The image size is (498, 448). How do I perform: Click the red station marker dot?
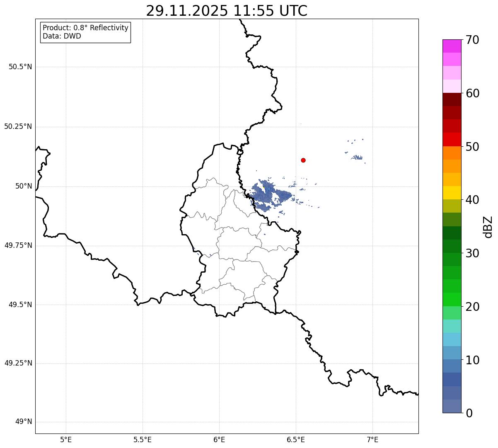303,160
